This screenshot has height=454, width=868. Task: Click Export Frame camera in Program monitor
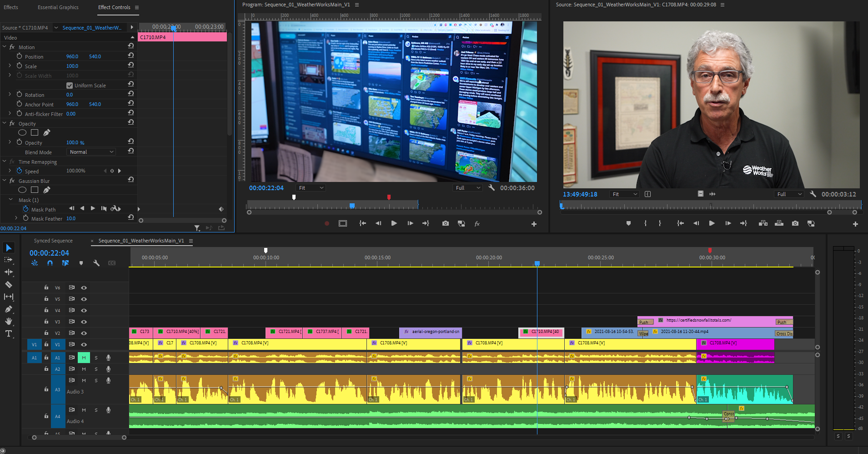tap(446, 223)
